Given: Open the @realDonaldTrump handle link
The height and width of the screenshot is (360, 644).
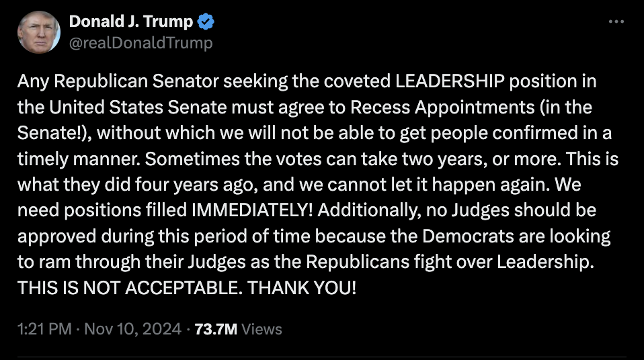Looking at the screenshot, I should [141, 43].
